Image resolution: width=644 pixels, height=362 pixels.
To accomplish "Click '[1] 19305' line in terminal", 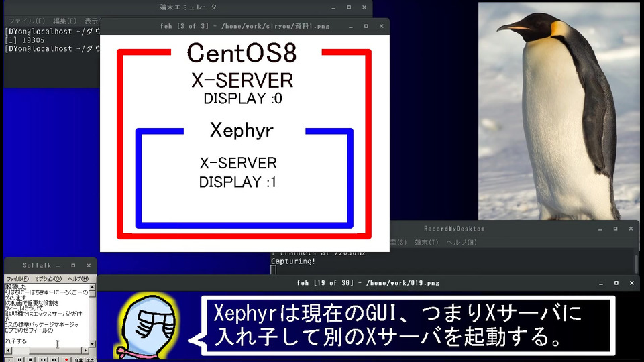I will pyautogui.click(x=25, y=40).
